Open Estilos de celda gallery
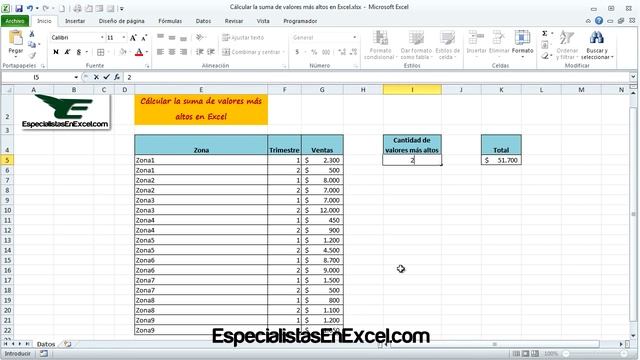The height and width of the screenshot is (360, 640). click(x=448, y=45)
